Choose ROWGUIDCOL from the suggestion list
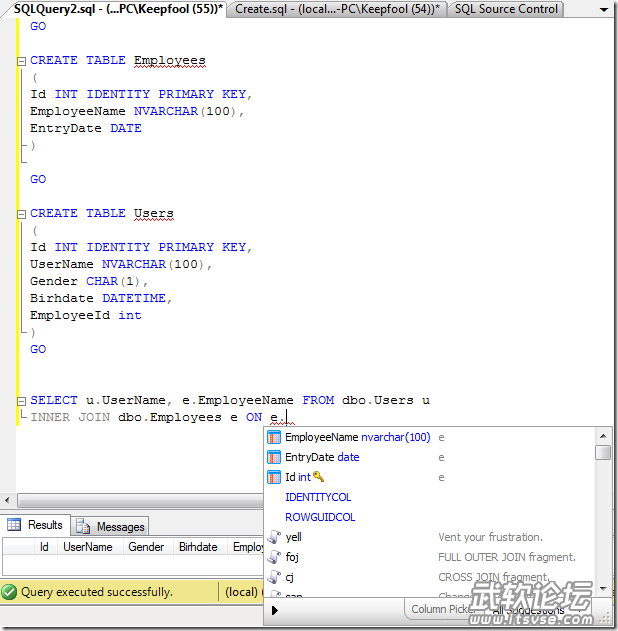Image resolution: width=618 pixels, height=631 pixels. click(320, 517)
